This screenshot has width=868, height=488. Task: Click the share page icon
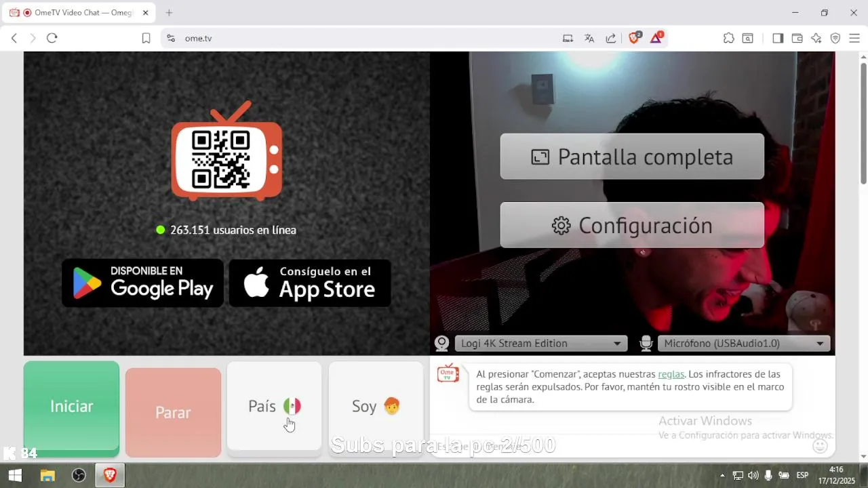611,39
